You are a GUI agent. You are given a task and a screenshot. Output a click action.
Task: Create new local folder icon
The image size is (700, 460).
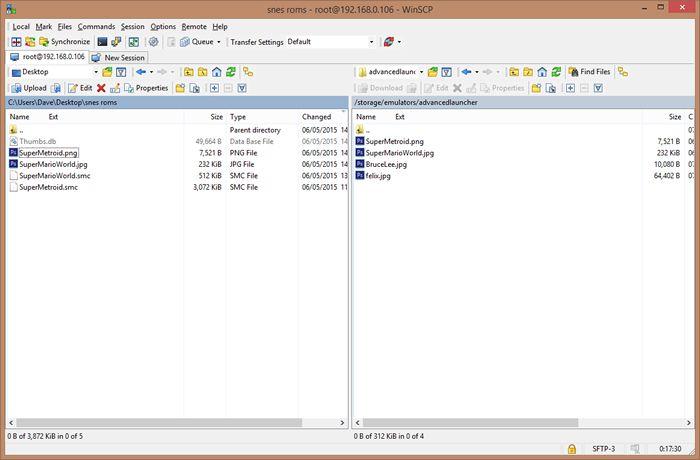click(x=180, y=88)
